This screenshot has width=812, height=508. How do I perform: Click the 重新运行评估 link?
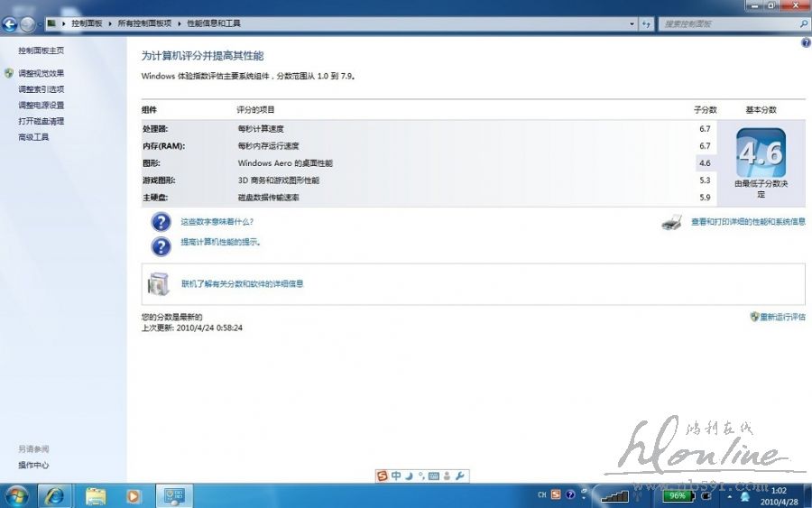(781, 317)
